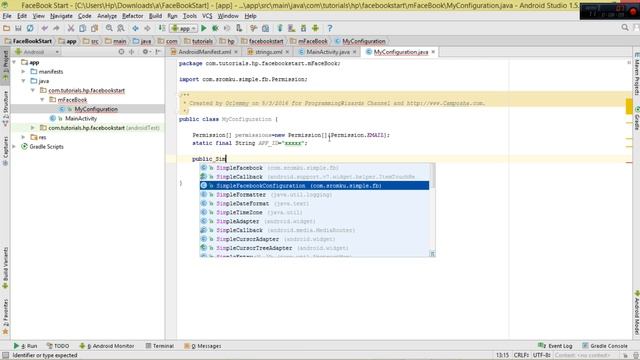
Task: Open the Android view selector dropdown
Action: pyautogui.click(x=38, y=52)
